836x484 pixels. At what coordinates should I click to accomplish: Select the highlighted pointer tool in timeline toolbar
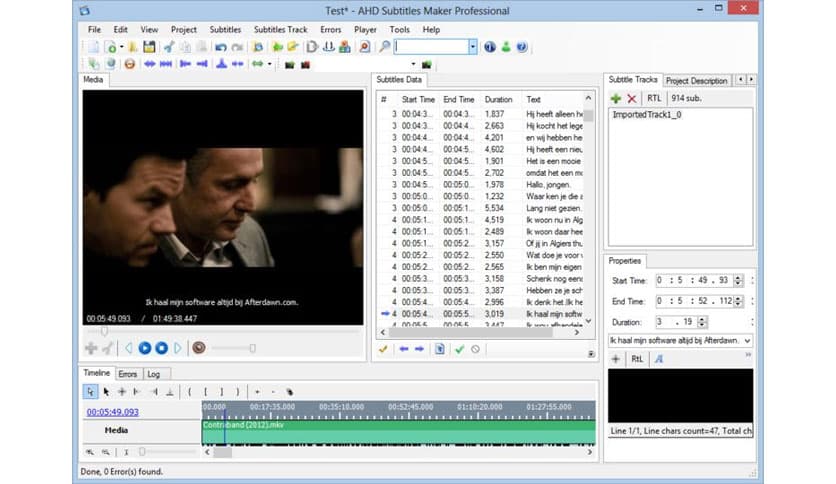pos(90,392)
